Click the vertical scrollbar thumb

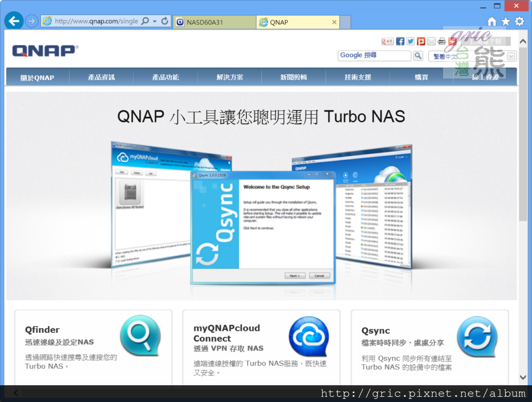coord(523,134)
